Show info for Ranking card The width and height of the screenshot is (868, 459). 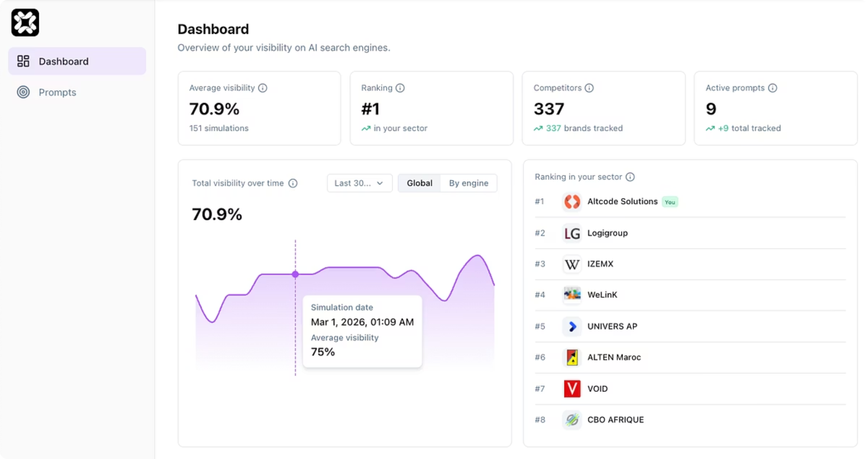[x=400, y=88]
